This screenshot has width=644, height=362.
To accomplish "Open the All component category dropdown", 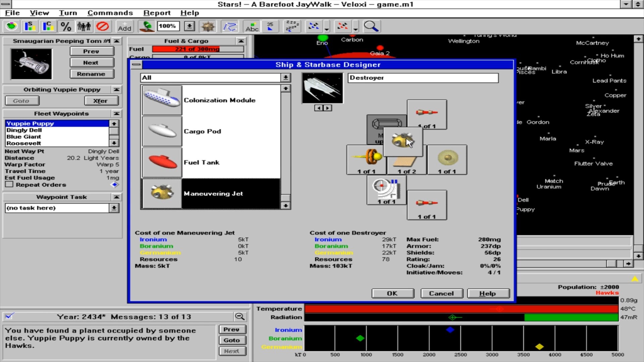I will [x=285, y=78].
